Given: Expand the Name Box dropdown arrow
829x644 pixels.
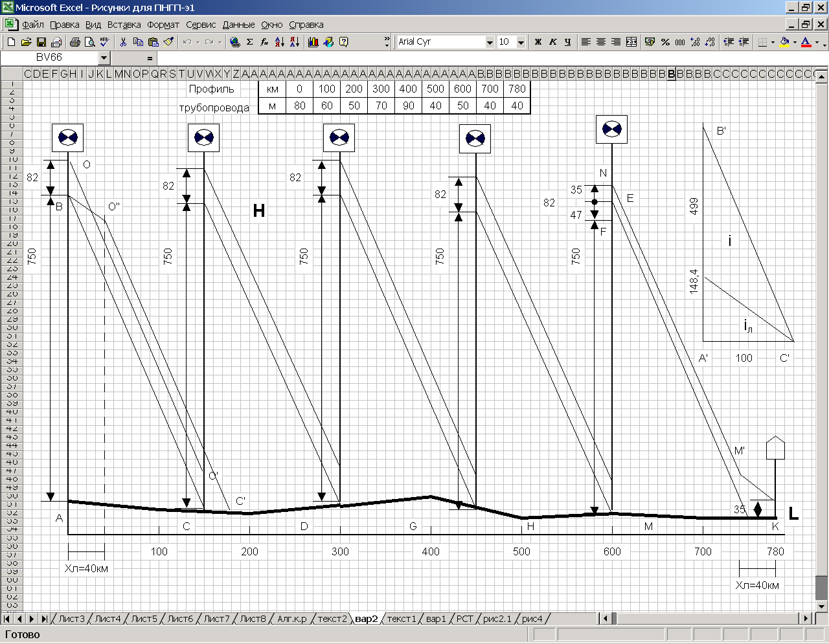Looking at the screenshot, I should point(104,58).
